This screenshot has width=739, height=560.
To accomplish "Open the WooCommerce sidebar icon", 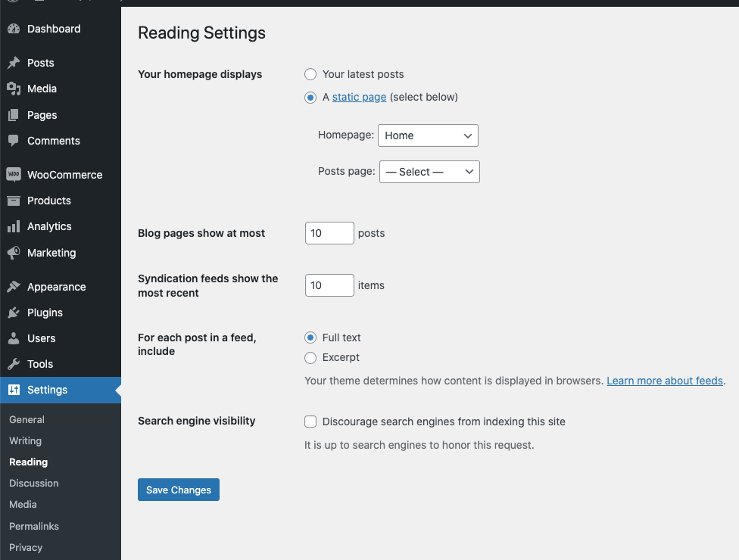I will click(14, 175).
